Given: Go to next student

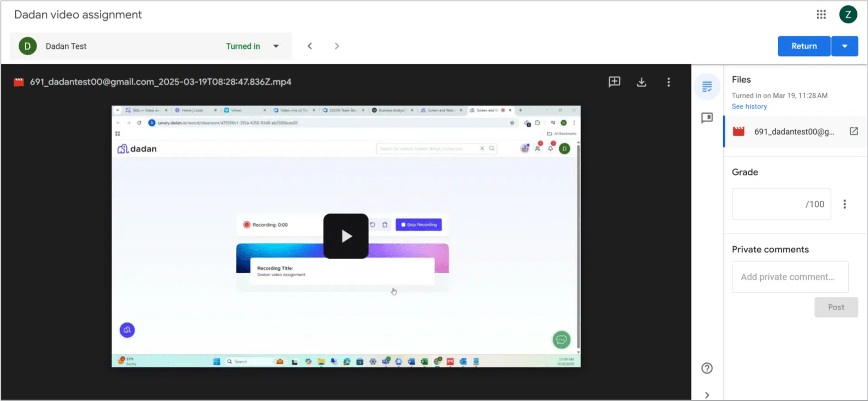Looking at the screenshot, I should (x=337, y=46).
